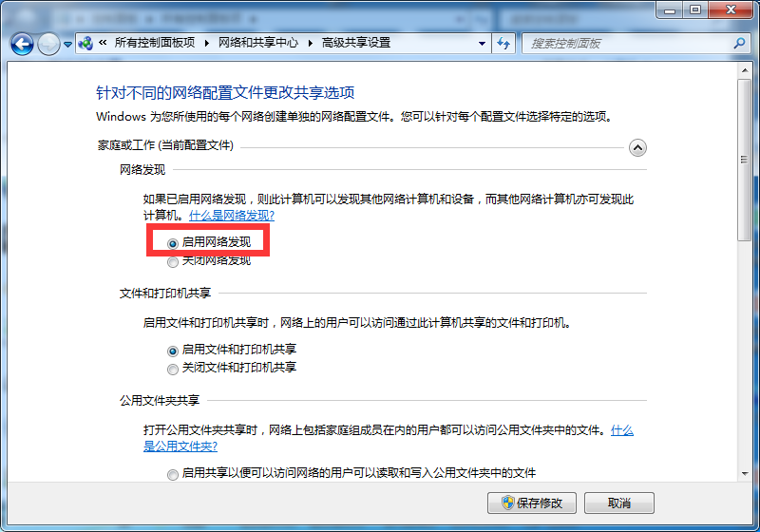The height and width of the screenshot is (532, 760).
Task: Select 关闭文件和打印机共享 radio button
Action: [173, 369]
